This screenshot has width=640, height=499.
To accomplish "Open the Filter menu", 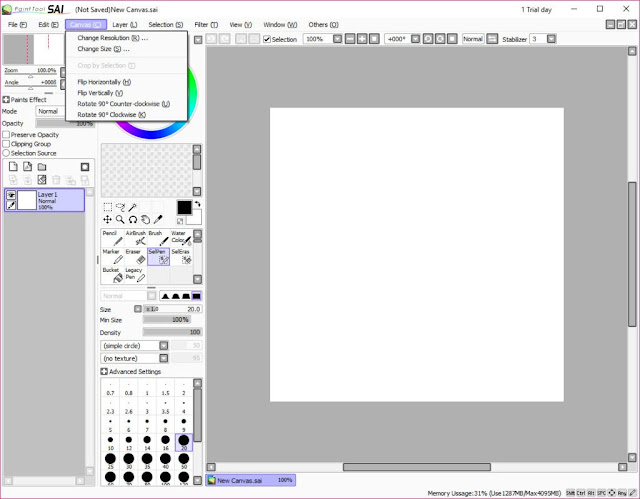I will coord(206,25).
